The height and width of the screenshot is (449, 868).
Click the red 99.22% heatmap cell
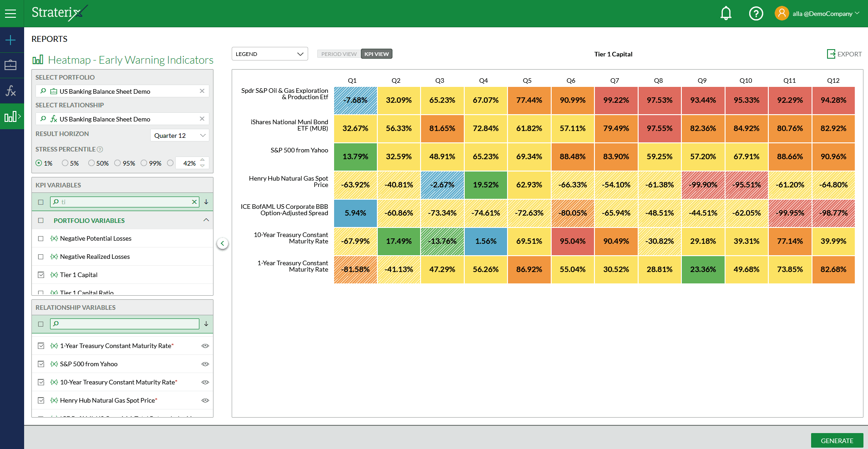coord(616,101)
